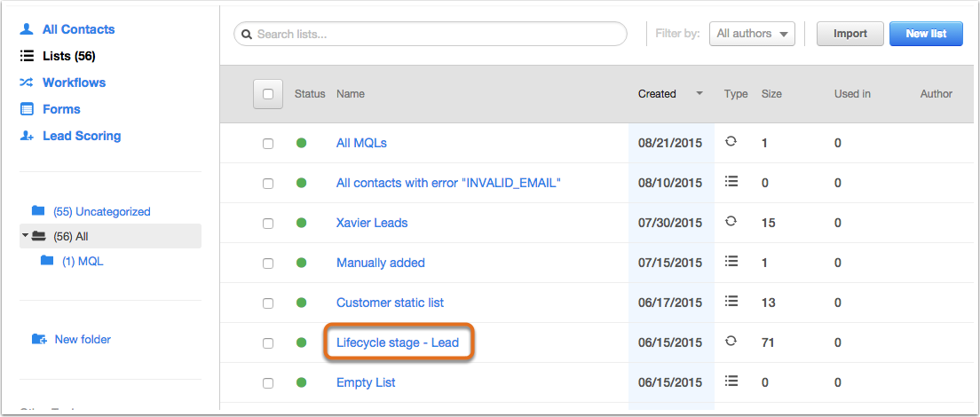Tick the Lifecycle stage - Lead checkbox
This screenshot has height=417, width=980.
tap(268, 343)
